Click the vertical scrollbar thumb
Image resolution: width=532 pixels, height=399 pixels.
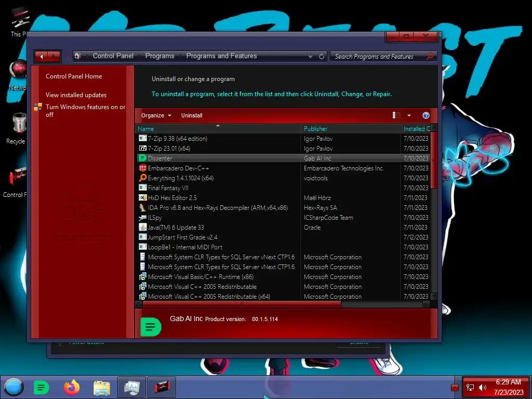[434, 160]
